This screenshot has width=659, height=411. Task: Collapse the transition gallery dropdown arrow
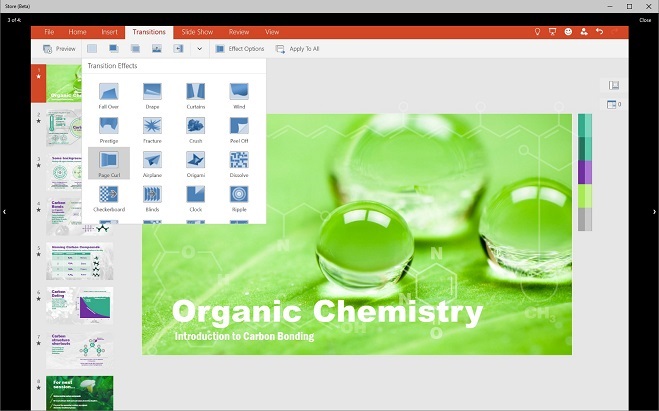200,49
